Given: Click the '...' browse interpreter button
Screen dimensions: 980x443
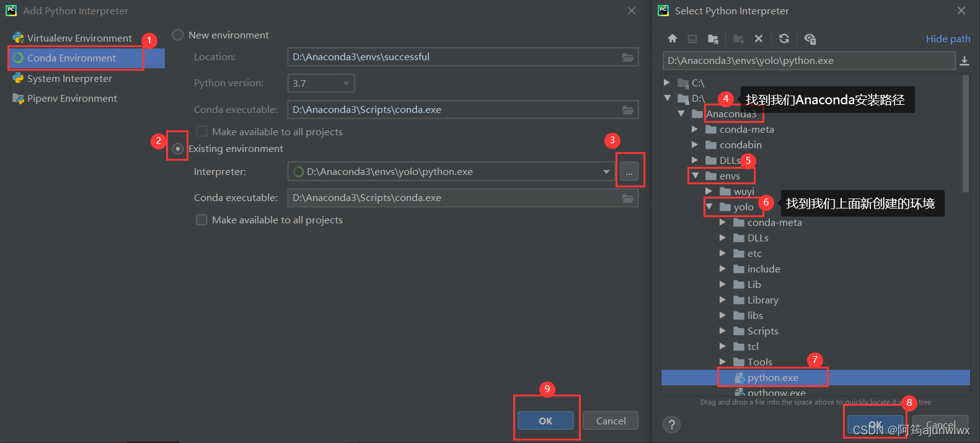Looking at the screenshot, I should [629, 172].
